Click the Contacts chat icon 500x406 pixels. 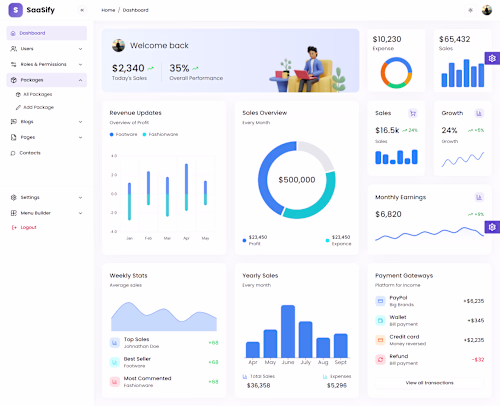13,153
